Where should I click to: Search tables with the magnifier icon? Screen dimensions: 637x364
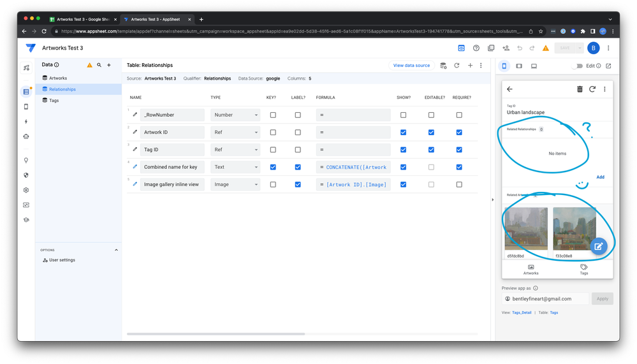(99, 65)
